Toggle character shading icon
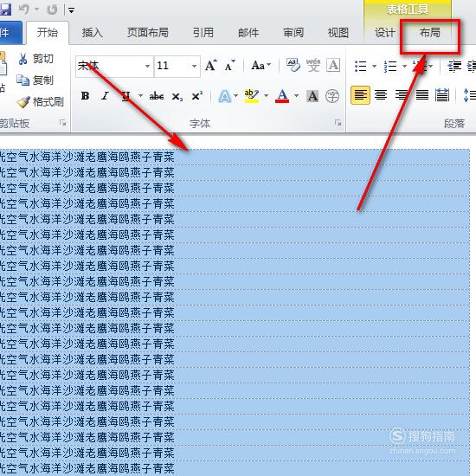The width and height of the screenshot is (476, 476). [x=312, y=96]
